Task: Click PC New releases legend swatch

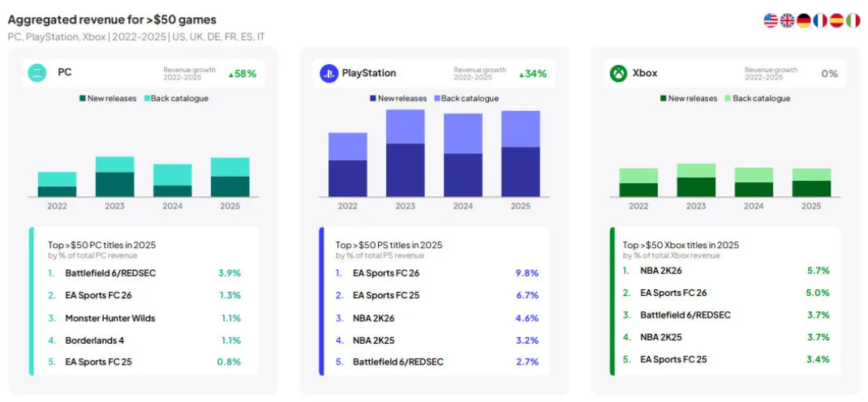Action: [x=83, y=98]
